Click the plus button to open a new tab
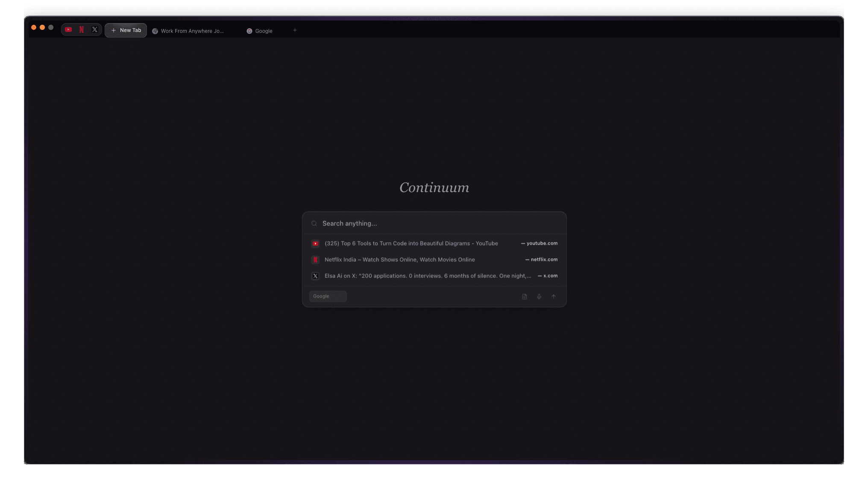 [x=295, y=30]
